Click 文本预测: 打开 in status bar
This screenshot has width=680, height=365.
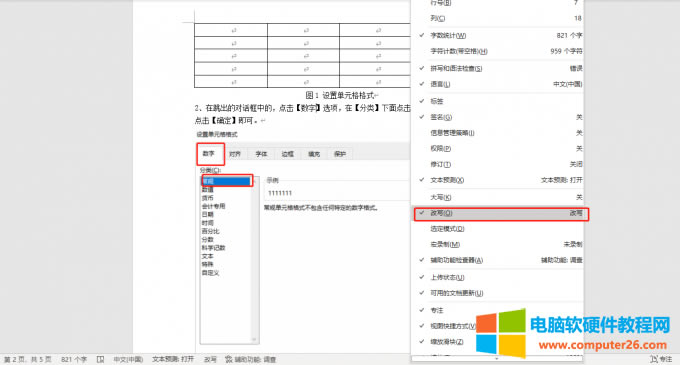pos(173,359)
